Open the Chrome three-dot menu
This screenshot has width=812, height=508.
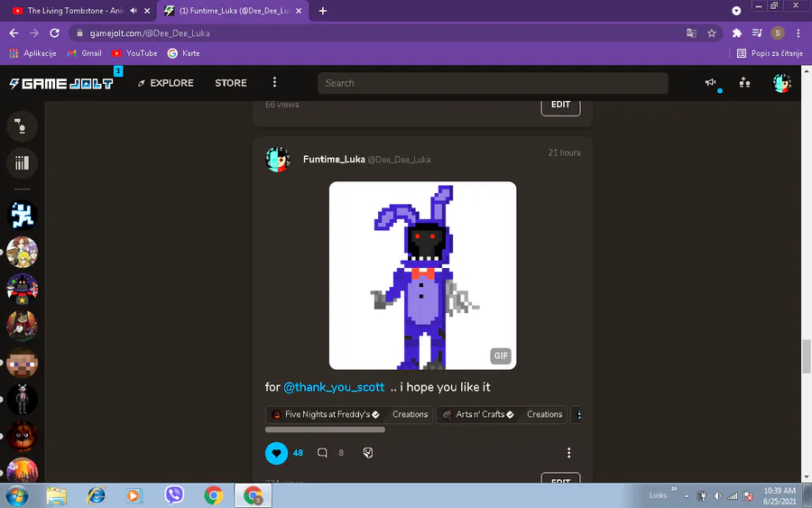click(798, 33)
